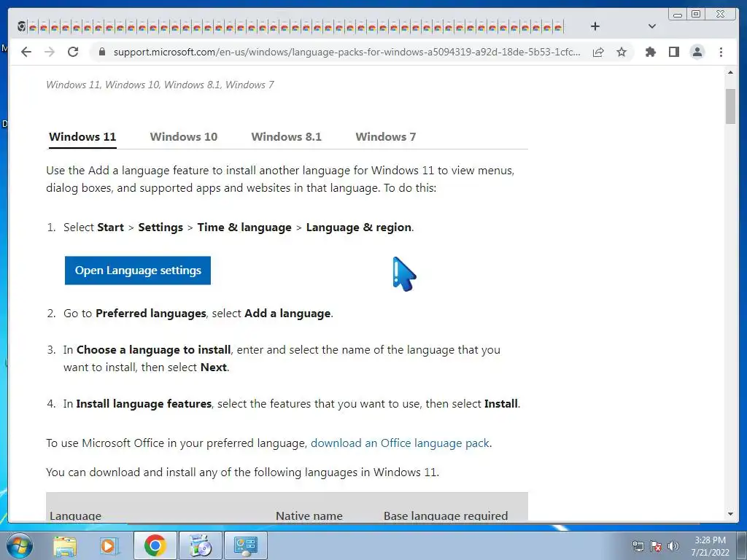Open a new browser tab
This screenshot has height=560, width=747.
[x=595, y=26]
